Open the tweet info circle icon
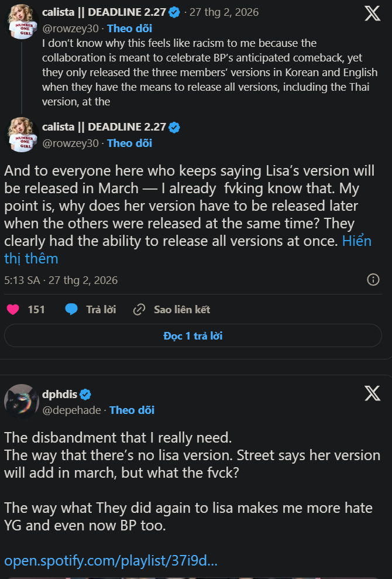 pyautogui.click(x=373, y=279)
